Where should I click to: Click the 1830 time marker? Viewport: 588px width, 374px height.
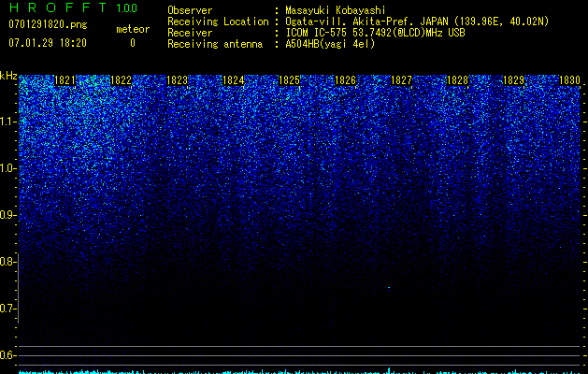coord(569,80)
